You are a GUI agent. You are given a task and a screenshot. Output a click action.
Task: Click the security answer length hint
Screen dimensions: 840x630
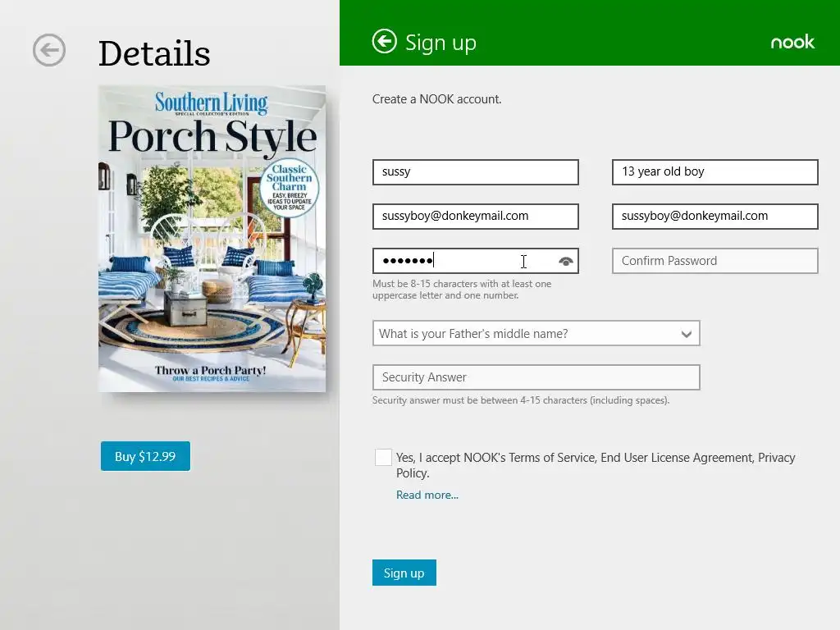point(521,400)
